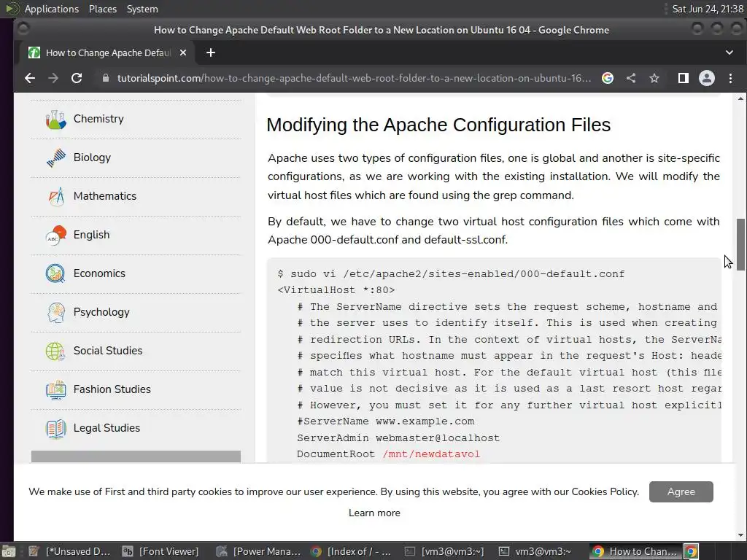
Task: Open the Psychology category link
Action: pos(101,312)
